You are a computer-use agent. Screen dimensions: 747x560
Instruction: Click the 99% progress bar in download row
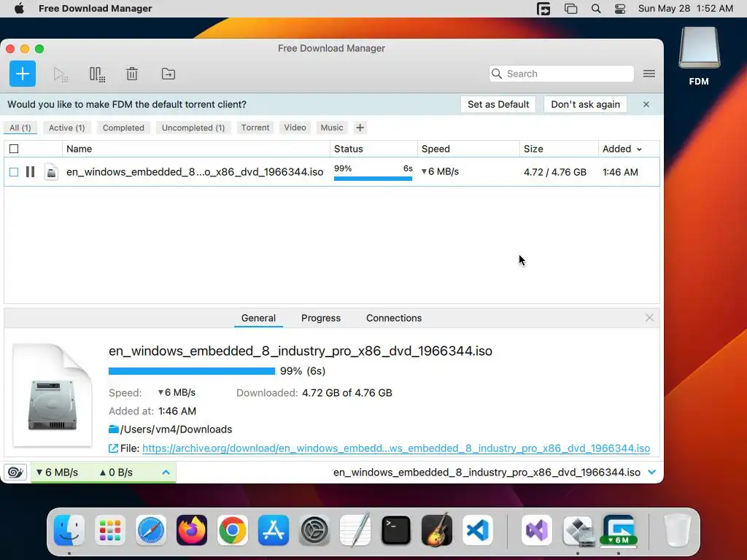373,179
